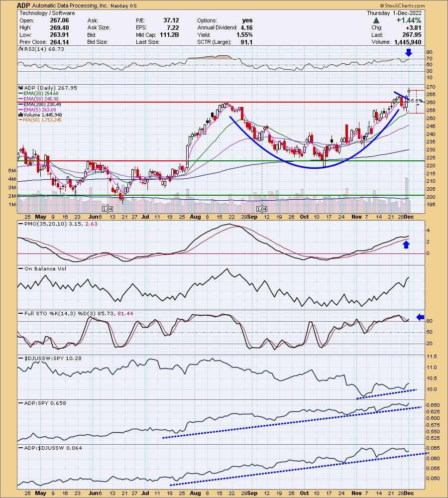Click the Yield value 1.55%

point(244,35)
